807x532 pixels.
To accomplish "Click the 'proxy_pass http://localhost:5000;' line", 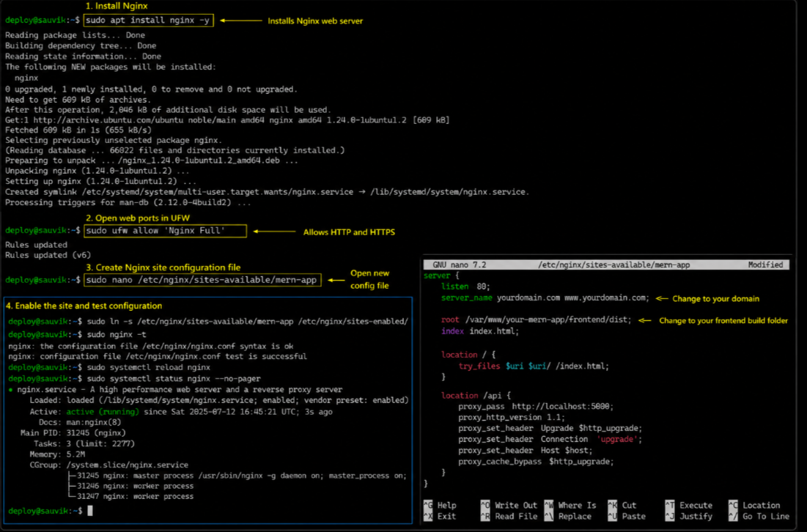I will 536,407.
